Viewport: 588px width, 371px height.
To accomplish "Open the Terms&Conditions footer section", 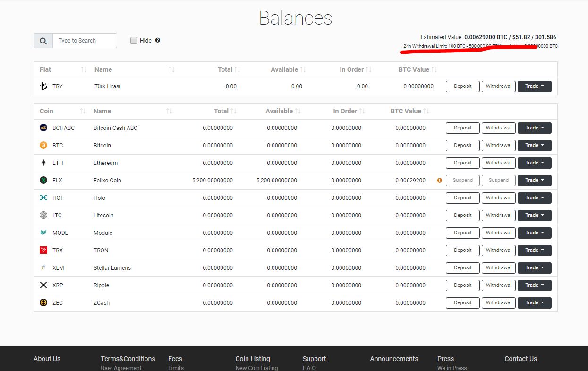I will point(128,359).
